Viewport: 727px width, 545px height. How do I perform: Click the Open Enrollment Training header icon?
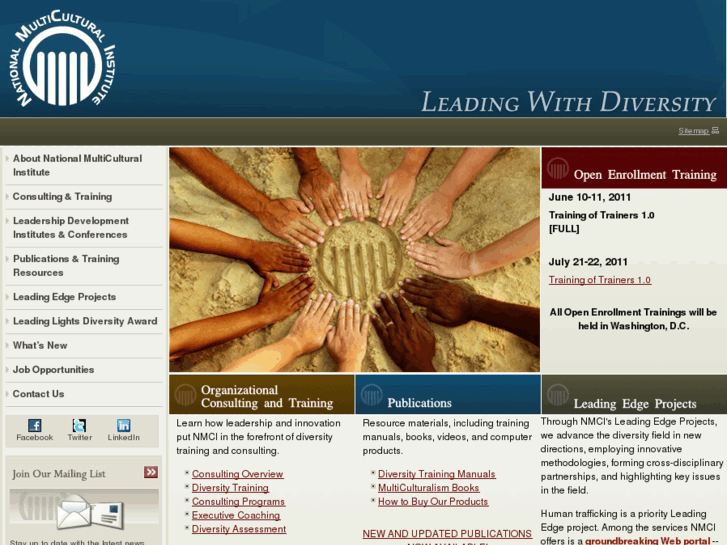click(x=557, y=168)
